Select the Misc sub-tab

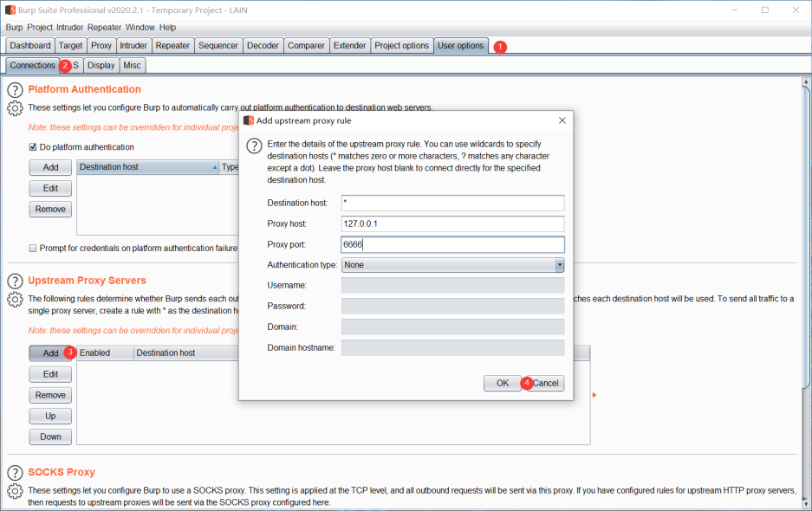click(x=132, y=65)
